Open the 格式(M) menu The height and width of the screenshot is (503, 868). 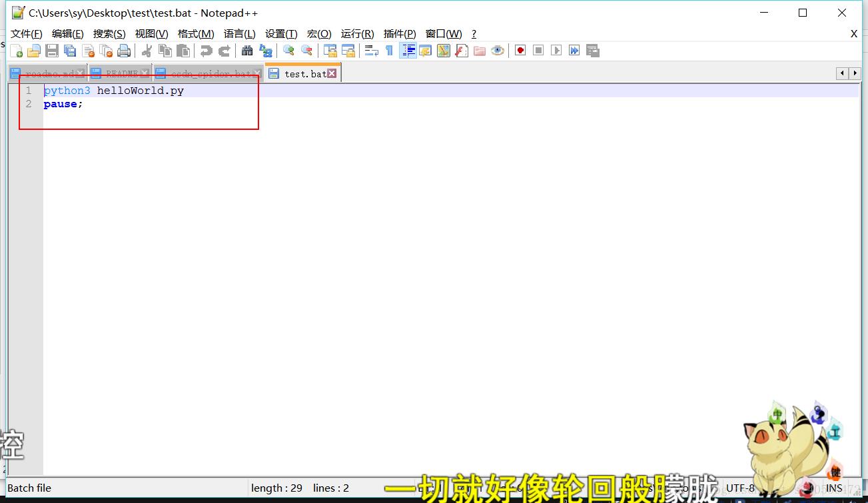196,34
